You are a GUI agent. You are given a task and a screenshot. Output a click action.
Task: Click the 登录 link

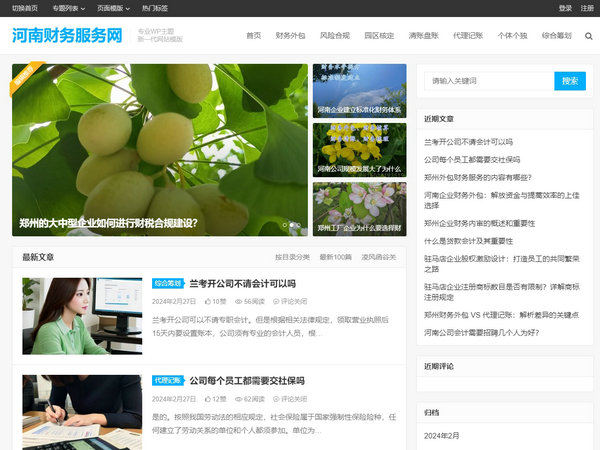point(565,8)
